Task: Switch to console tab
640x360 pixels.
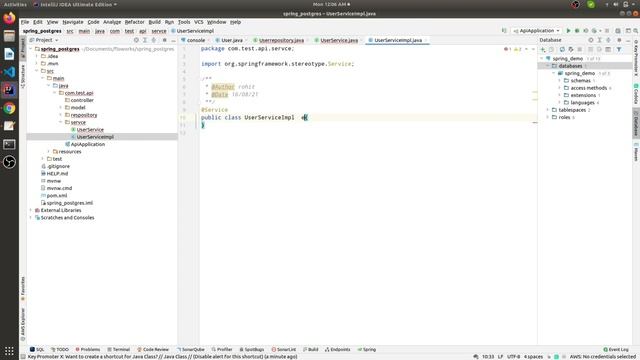Action: pos(195,40)
